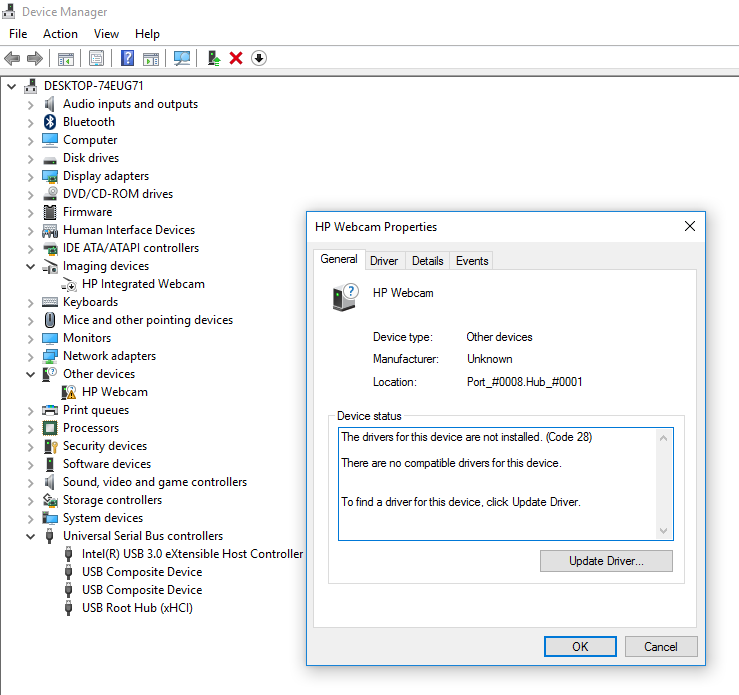Screen dimensions: 739x695
Task: Expand Sound, video and game controllers
Action: pos(31,483)
